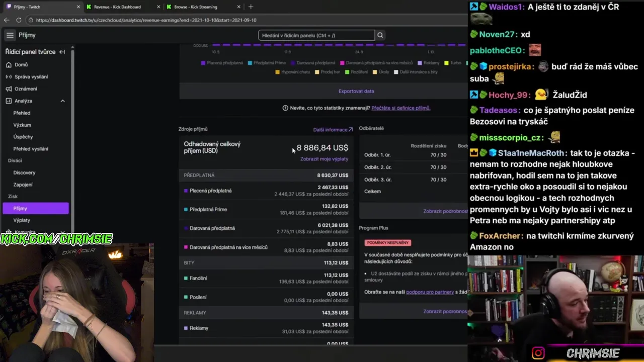Screen dimensions: 644x362
Task: Click the browser address bar URL
Action: point(146,20)
